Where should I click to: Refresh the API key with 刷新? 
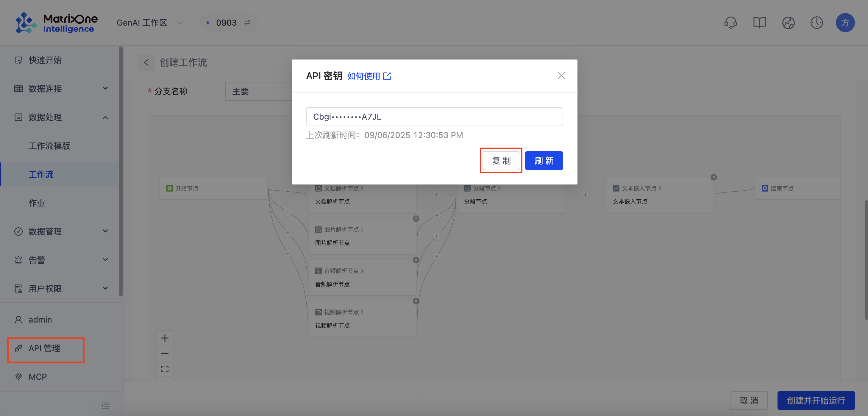544,161
